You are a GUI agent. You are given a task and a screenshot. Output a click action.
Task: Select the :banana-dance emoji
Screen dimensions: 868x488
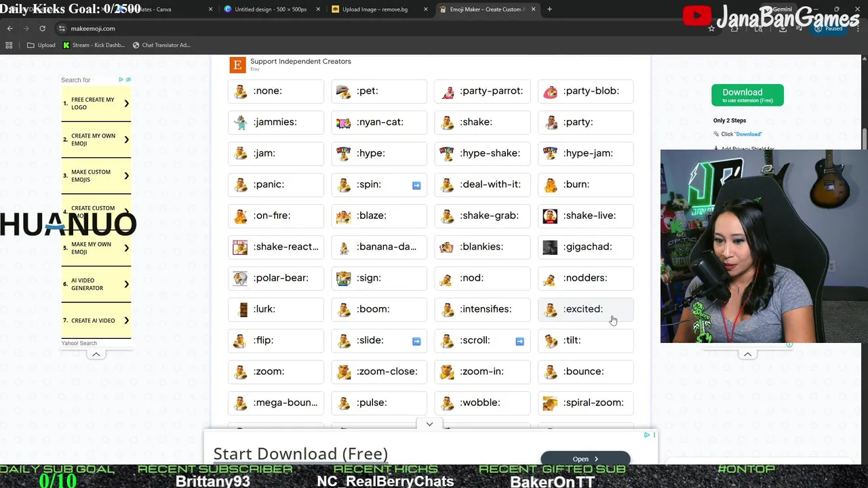[x=379, y=247]
